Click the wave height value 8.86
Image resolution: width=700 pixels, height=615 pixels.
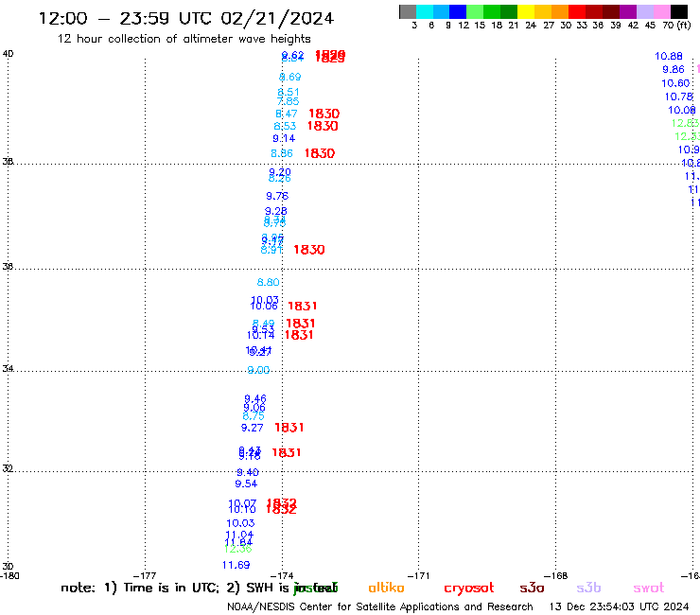(282, 153)
